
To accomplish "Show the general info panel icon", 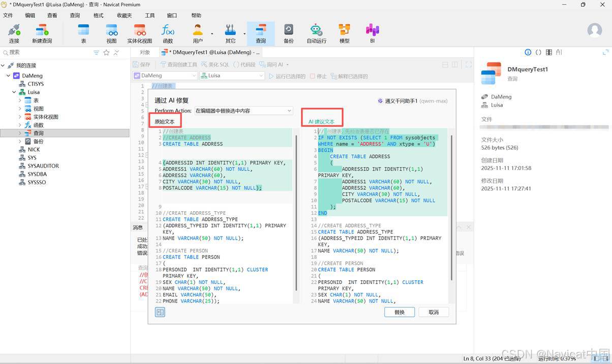I will pyautogui.click(x=528, y=52).
